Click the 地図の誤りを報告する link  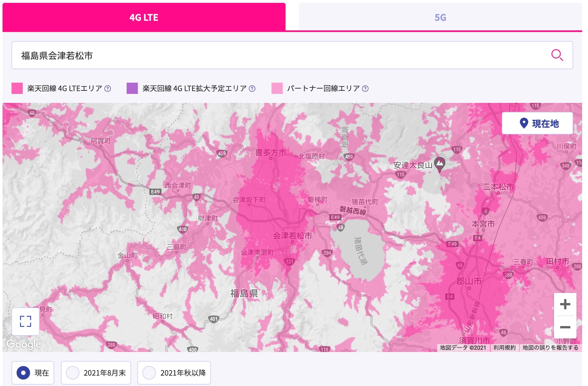coord(550,348)
